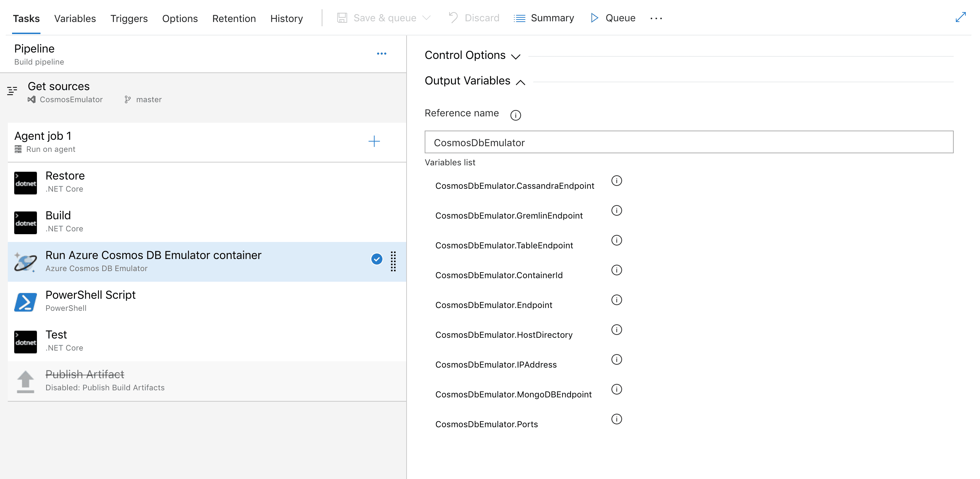Switch to the Tasks tab
Image resolution: width=980 pixels, height=479 pixels.
coord(26,18)
